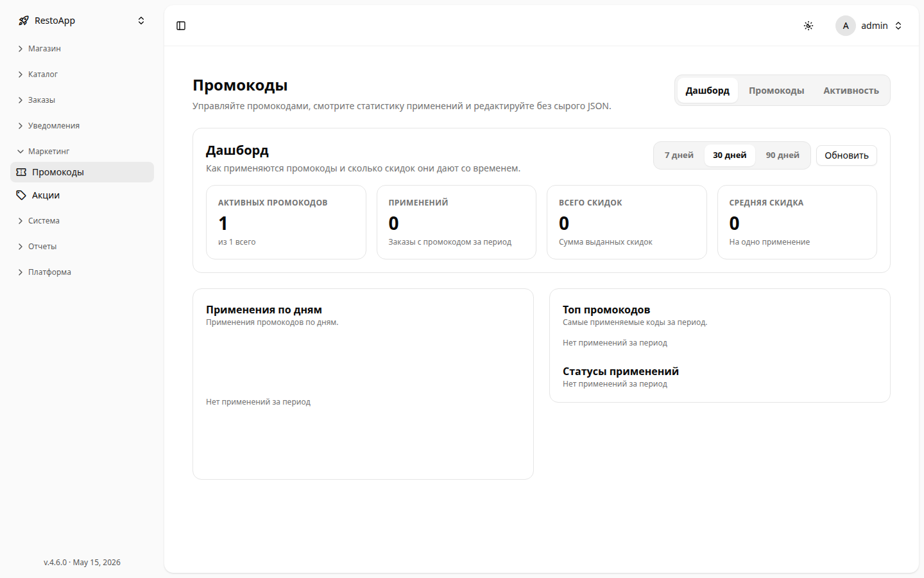This screenshot has width=924, height=578.
Task: Click the Обновить button
Action: click(846, 155)
